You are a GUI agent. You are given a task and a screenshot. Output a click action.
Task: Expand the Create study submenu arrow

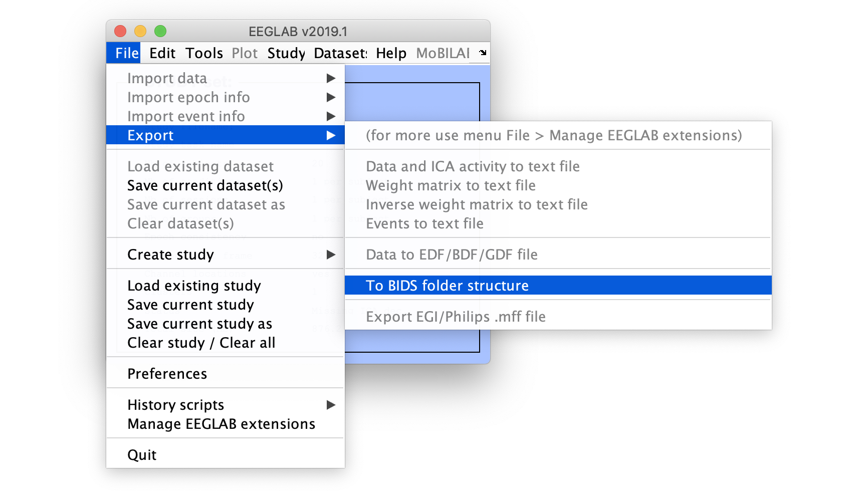click(x=331, y=255)
